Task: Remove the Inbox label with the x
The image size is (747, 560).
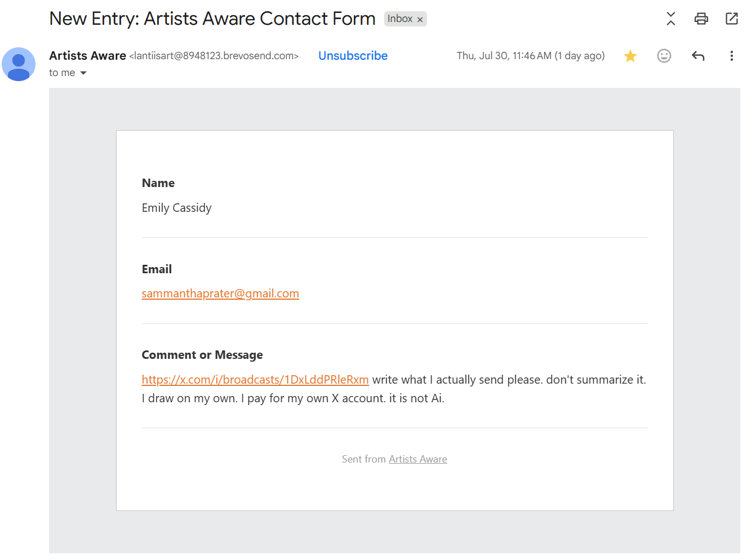Action: (x=420, y=19)
